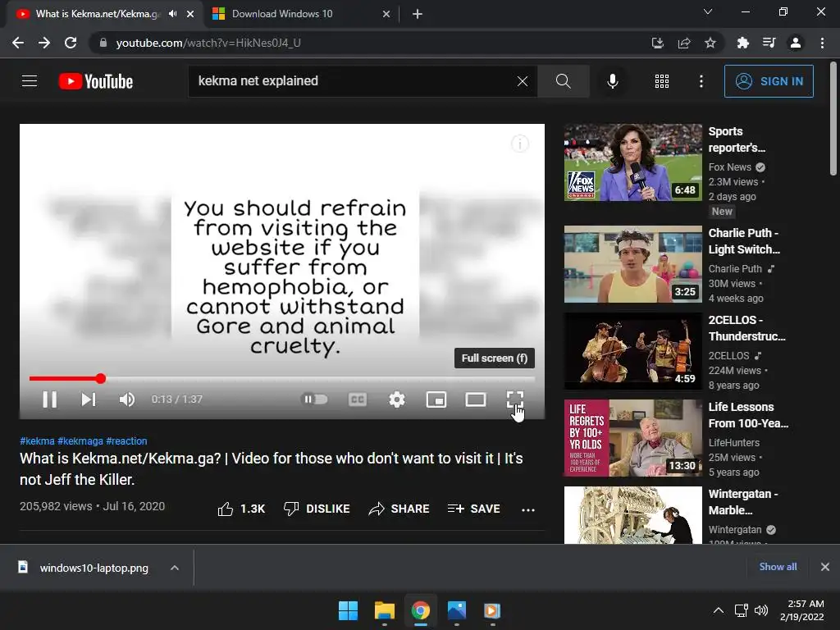This screenshot has width=840, height=630.
Task: Toggle the autoplay switch
Action: point(314,399)
